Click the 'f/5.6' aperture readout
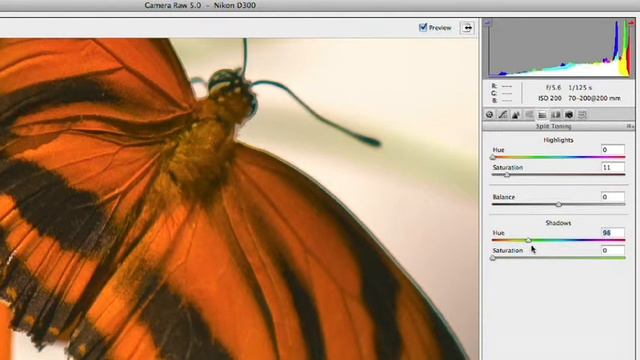The height and width of the screenshot is (360, 640). pos(553,88)
